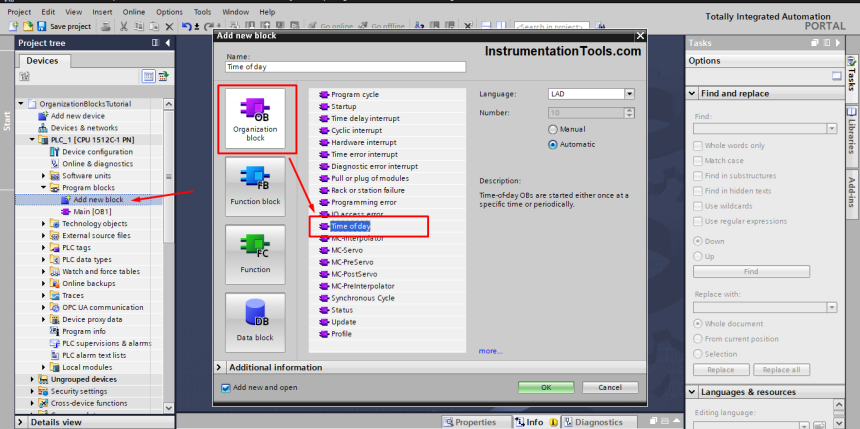Click the Undo arrow in toolbar
The image size is (860, 429).
click(x=187, y=26)
